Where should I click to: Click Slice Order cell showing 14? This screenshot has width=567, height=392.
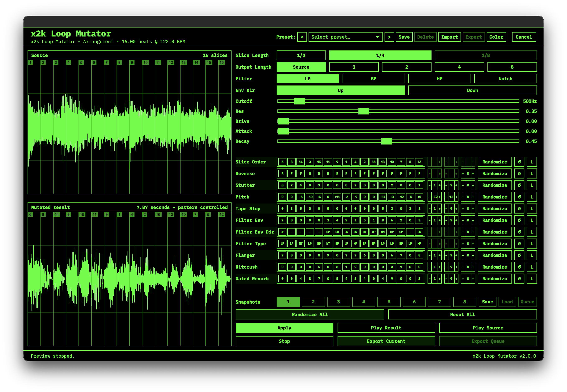300,162
